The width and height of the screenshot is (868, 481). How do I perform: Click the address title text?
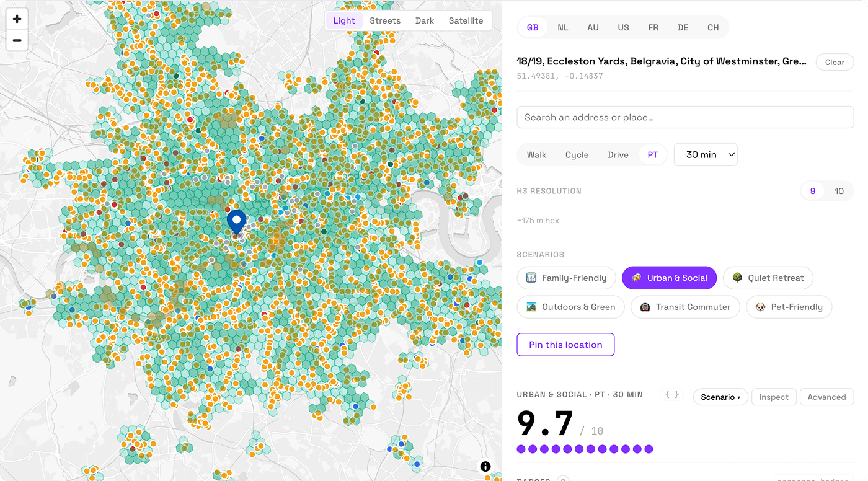click(x=662, y=61)
